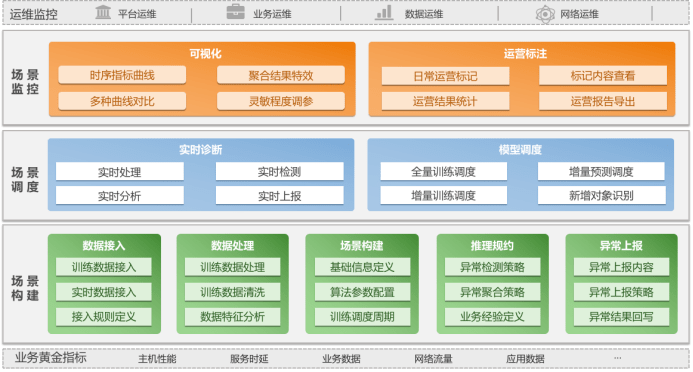Click the 异常上报 green panel title
Screen dimensions: 693x372
[x=621, y=246]
